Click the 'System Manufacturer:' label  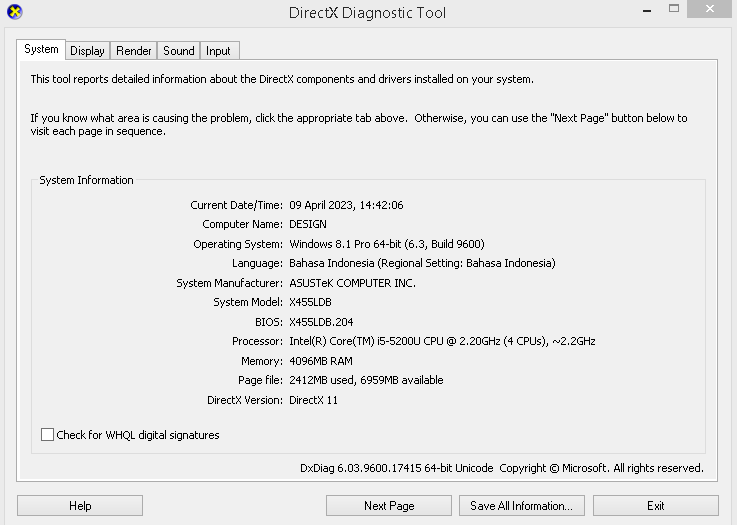click(229, 283)
